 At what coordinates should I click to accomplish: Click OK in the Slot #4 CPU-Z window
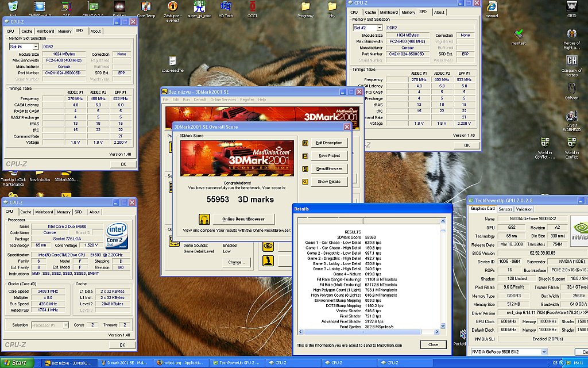123,164
